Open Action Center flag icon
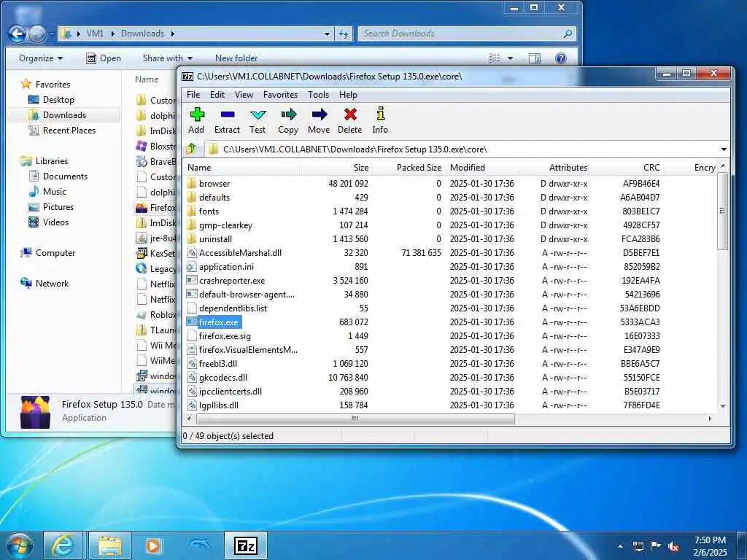 coord(656,546)
